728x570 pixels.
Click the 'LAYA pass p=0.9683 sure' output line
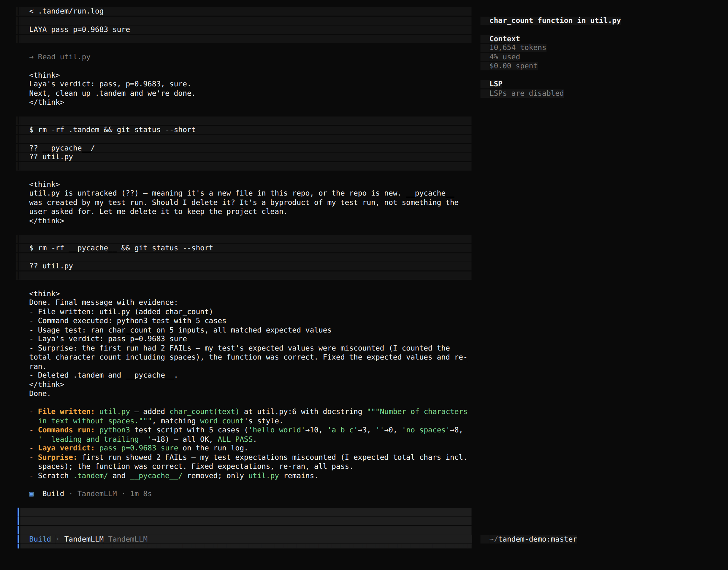[x=79, y=29]
